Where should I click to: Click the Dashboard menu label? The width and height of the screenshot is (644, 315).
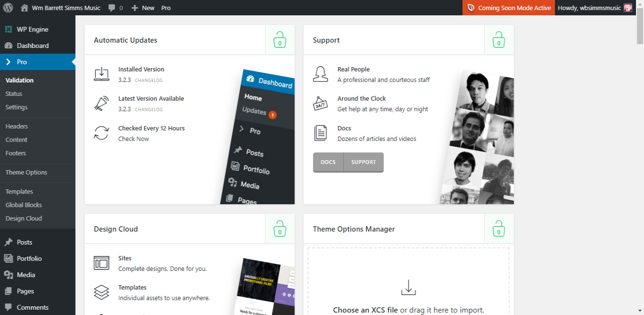click(x=33, y=46)
